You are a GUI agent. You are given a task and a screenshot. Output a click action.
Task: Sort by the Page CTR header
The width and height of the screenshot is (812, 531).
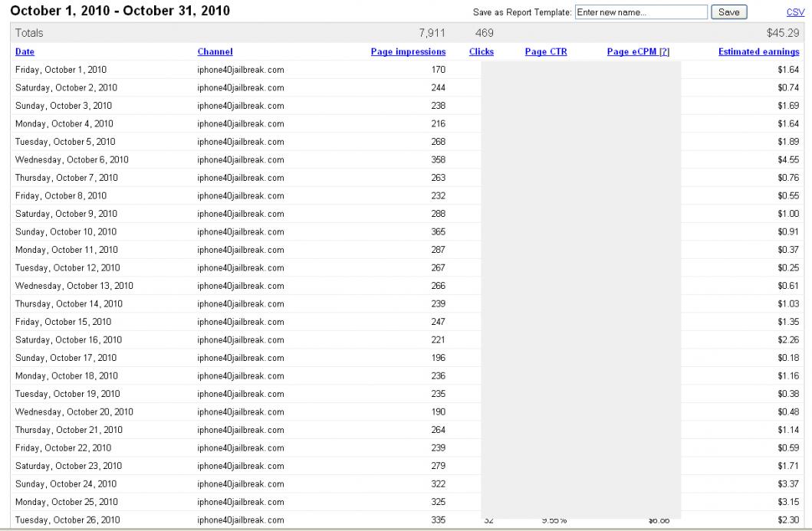click(x=546, y=52)
